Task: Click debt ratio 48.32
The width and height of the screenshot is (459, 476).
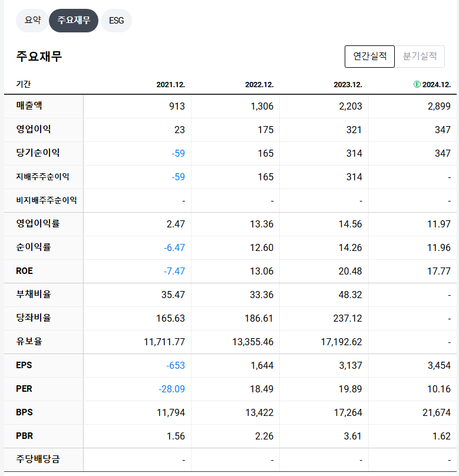Action: tap(351, 295)
